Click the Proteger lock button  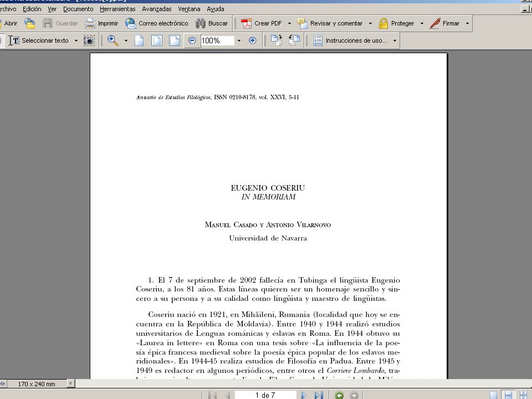coord(397,23)
